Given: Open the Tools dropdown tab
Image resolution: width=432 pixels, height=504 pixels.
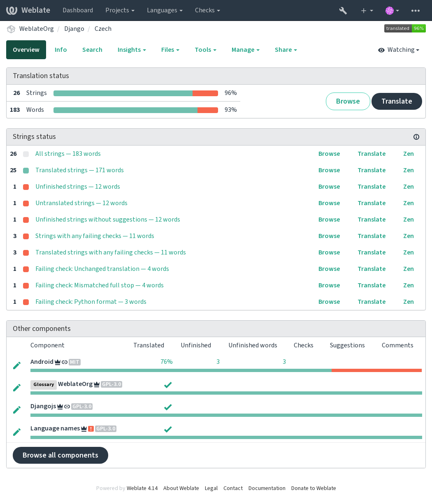Looking at the screenshot, I should click(x=205, y=50).
